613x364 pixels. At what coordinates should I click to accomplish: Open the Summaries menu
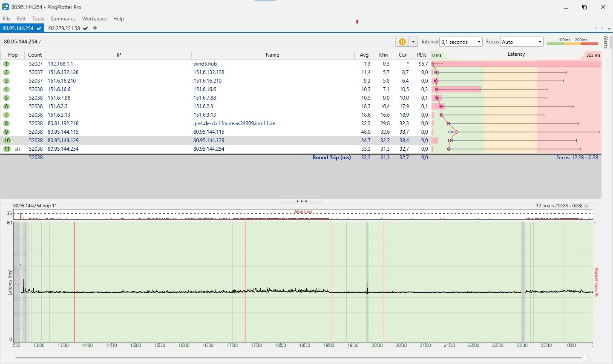coord(63,19)
